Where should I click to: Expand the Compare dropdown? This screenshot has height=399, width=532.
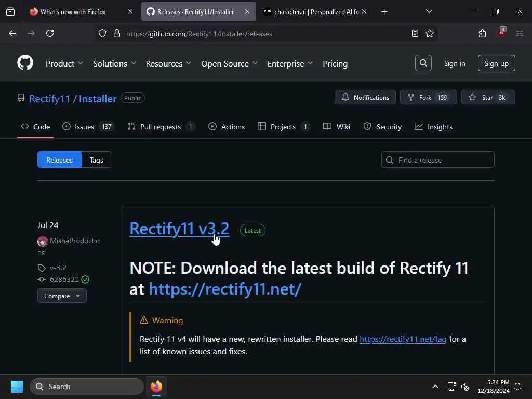click(62, 296)
